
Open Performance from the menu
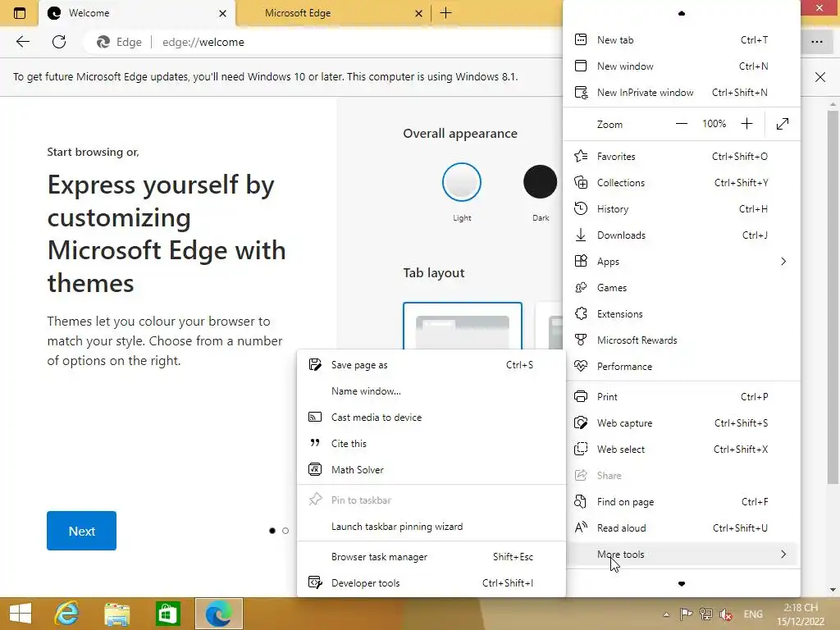[682, 367]
